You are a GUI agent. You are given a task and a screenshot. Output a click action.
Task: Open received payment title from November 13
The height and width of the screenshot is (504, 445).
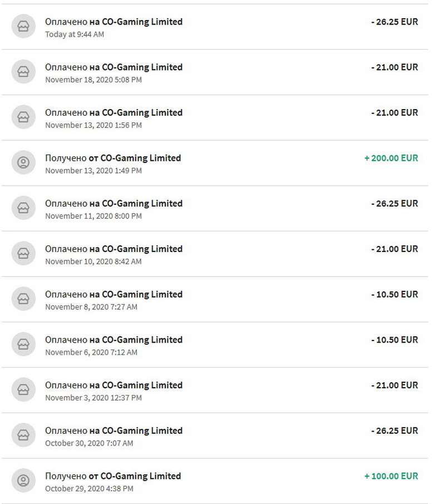(x=113, y=158)
